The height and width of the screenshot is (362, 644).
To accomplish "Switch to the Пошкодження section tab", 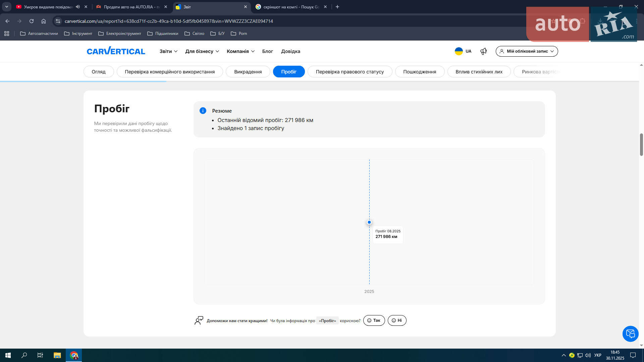I will 420,72.
